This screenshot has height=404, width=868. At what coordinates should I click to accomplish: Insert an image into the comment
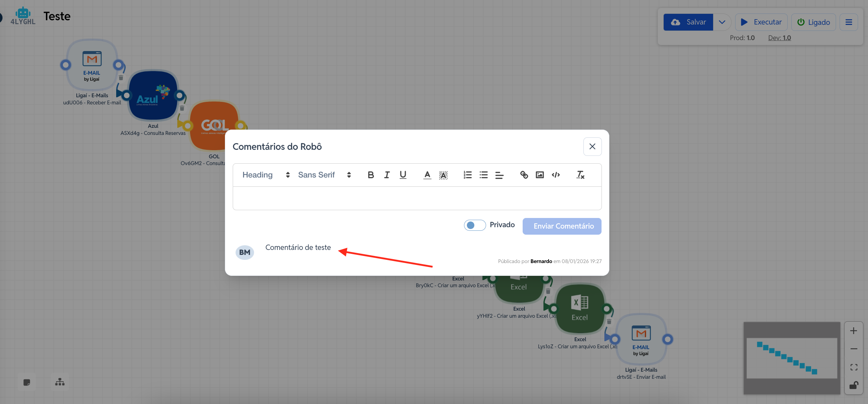[x=540, y=175]
